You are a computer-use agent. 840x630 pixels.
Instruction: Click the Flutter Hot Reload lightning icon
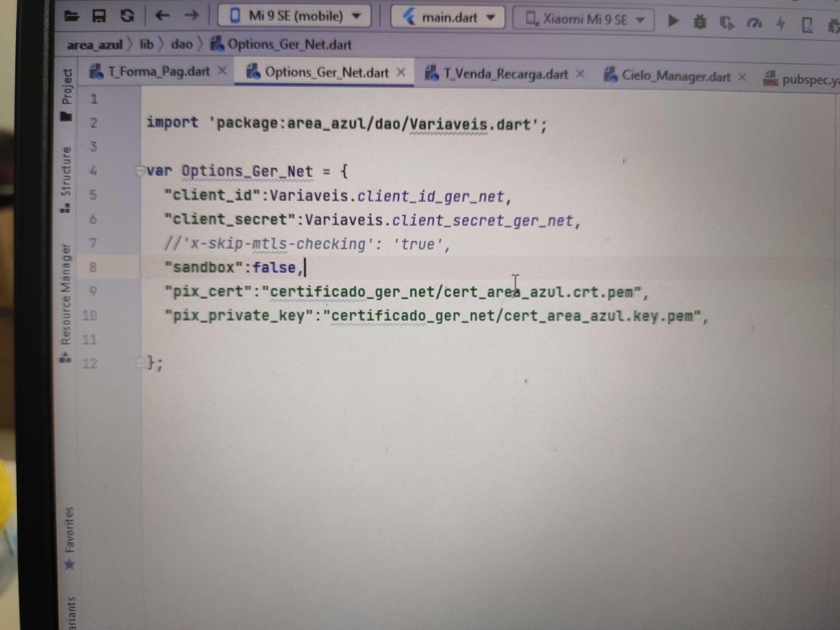(780, 24)
